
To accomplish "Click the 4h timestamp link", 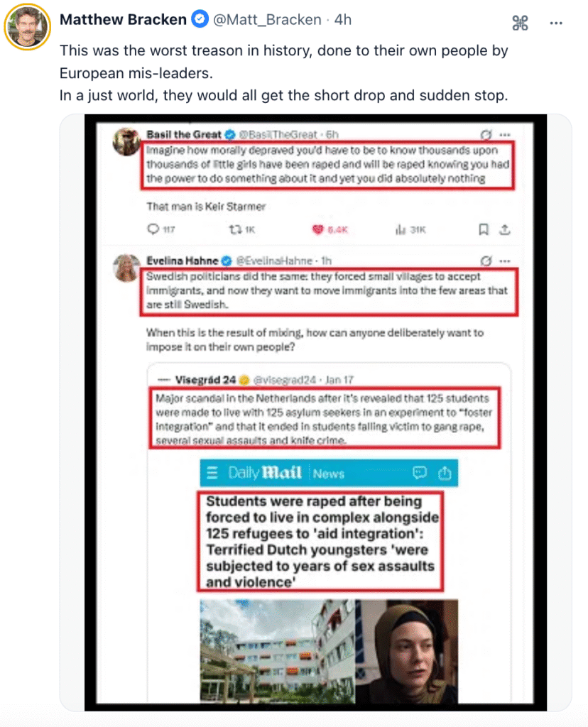I will 343,19.
